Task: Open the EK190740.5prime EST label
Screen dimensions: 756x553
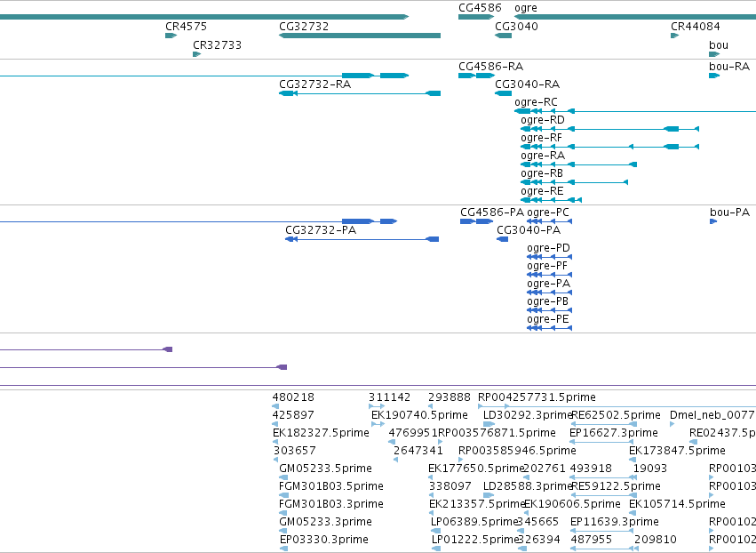Action: pos(419,415)
